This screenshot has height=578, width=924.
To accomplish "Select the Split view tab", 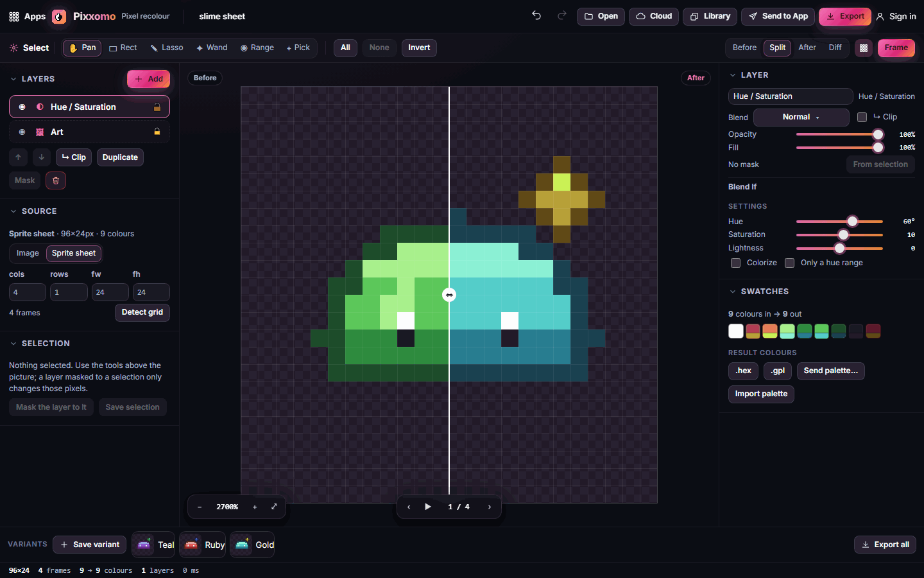I will click(777, 48).
